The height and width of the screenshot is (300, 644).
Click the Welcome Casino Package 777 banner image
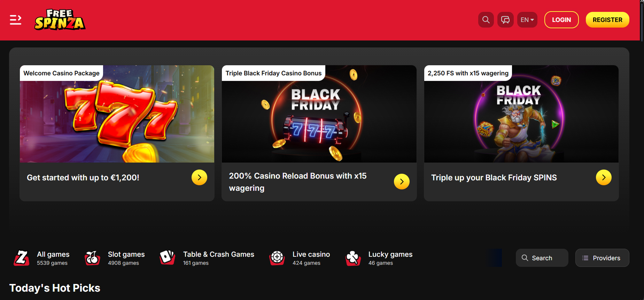[117, 119]
